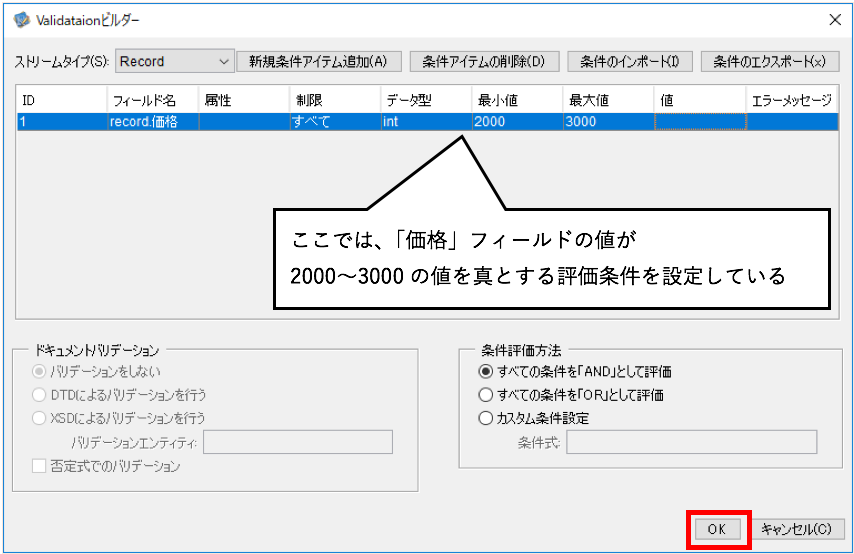Screen dimensions: 854x554
Task: Select the すべての条件を「OR」として評価 radio
Action: (x=485, y=394)
